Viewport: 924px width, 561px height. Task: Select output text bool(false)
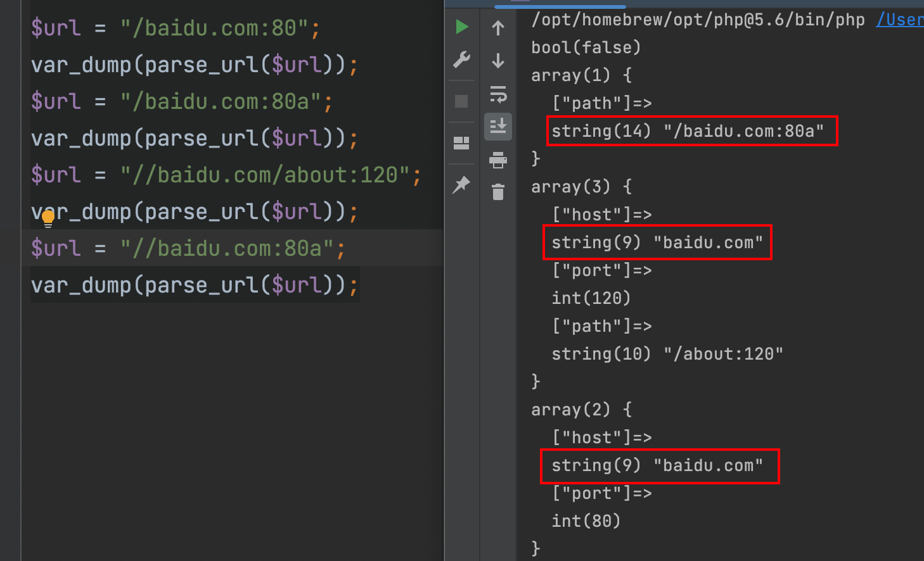coord(586,47)
